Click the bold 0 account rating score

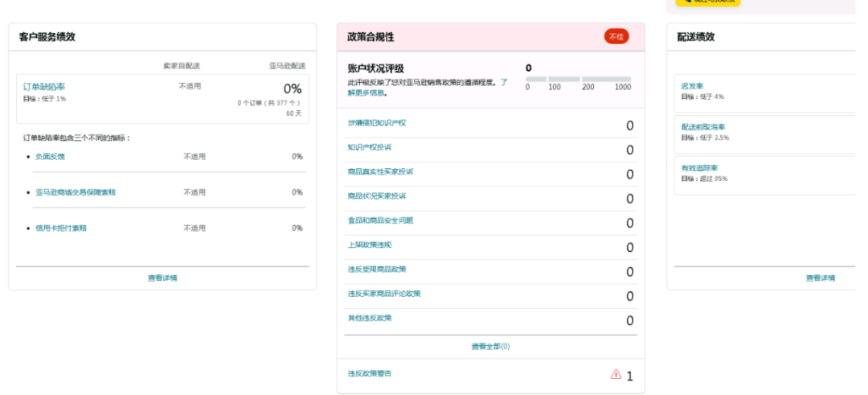coord(529,68)
